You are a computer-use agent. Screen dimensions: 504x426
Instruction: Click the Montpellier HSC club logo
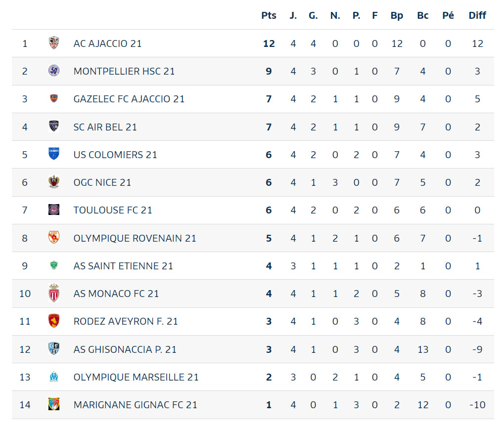(x=54, y=71)
